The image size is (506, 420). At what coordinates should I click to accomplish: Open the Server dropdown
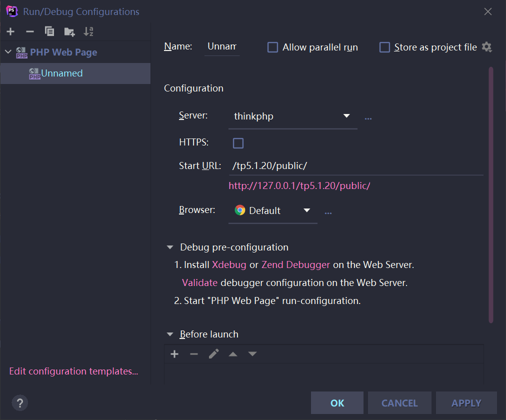(x=346, y=115)
